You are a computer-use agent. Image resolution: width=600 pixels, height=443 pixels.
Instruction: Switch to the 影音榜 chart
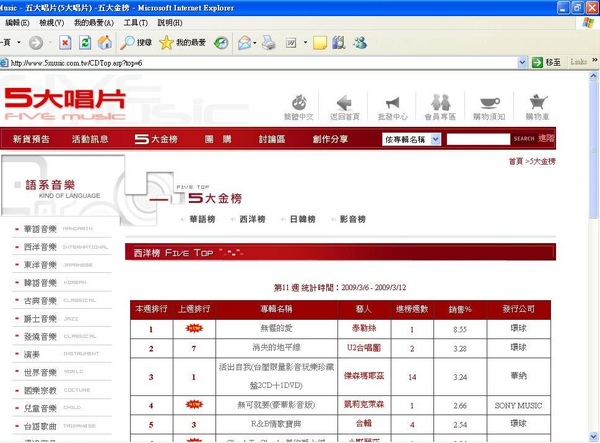click(353, 219)
